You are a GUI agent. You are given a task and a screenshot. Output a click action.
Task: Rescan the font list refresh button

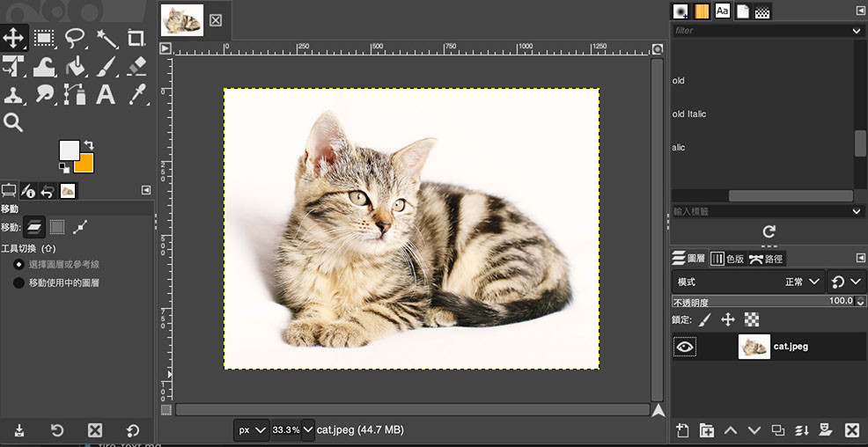pyautogui.click(x=769, y=231)
